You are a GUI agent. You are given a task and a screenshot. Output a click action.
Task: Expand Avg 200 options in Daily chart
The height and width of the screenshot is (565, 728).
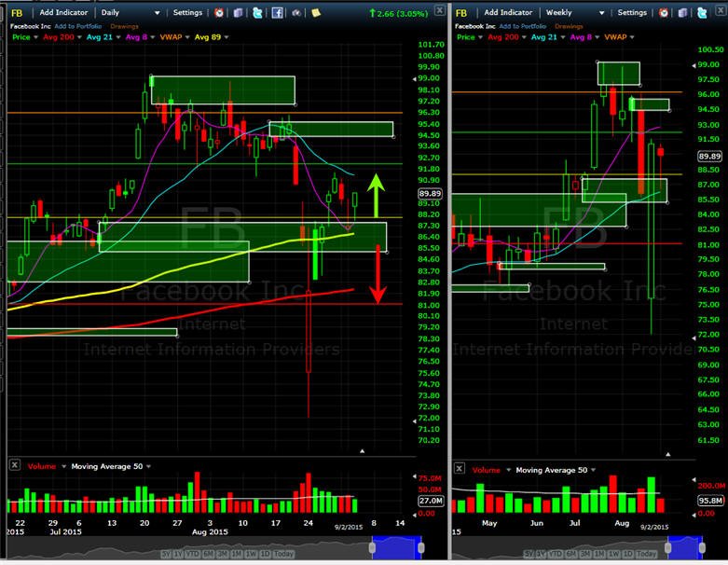pos(79,37)
